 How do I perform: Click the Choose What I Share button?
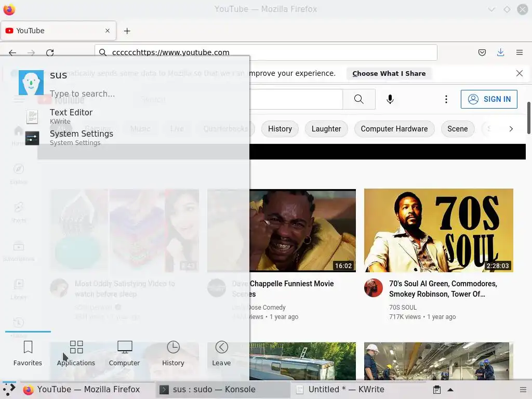(389, 74)
